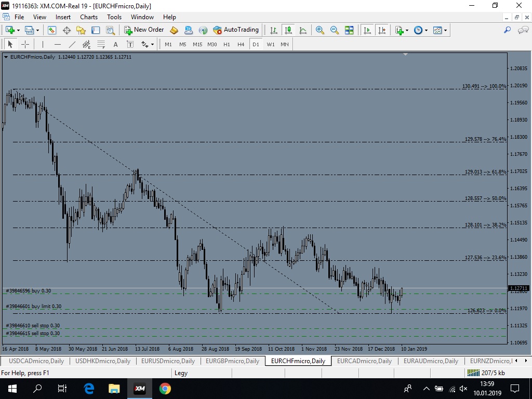532x399 pixels.
Task: Switch chart to Candlesticks mode
Action: coord(288,30)
